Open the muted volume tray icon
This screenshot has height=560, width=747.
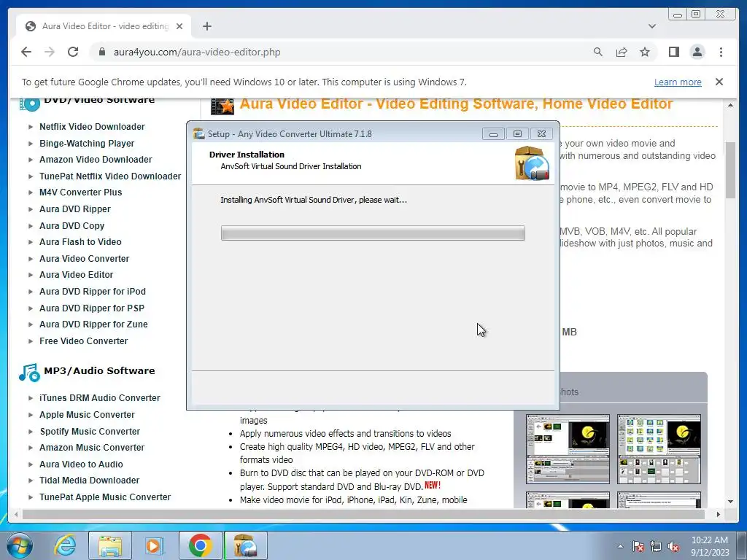pyautogui.click(x=673, y=546)
